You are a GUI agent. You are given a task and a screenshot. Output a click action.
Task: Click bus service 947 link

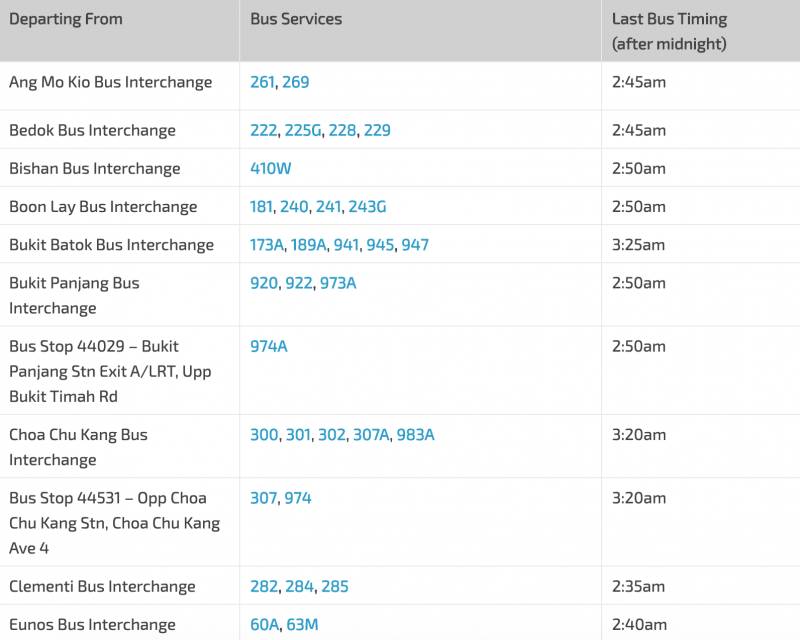coord(415,245)
